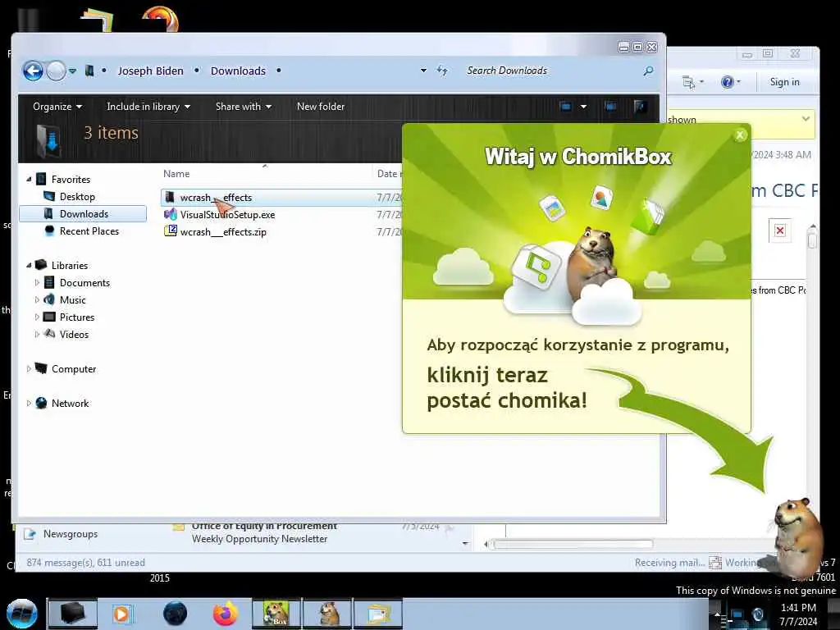
Task: Click New folder in the toolbar
Action: 321,107
